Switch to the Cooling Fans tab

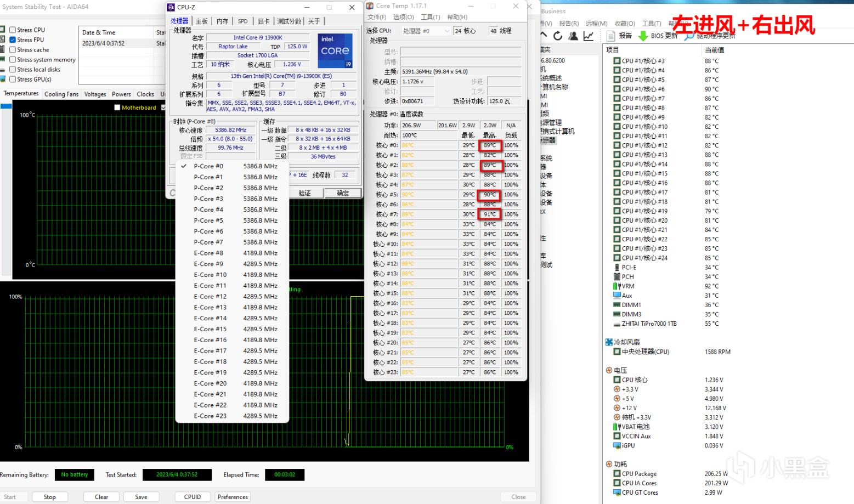coord(61,94)
